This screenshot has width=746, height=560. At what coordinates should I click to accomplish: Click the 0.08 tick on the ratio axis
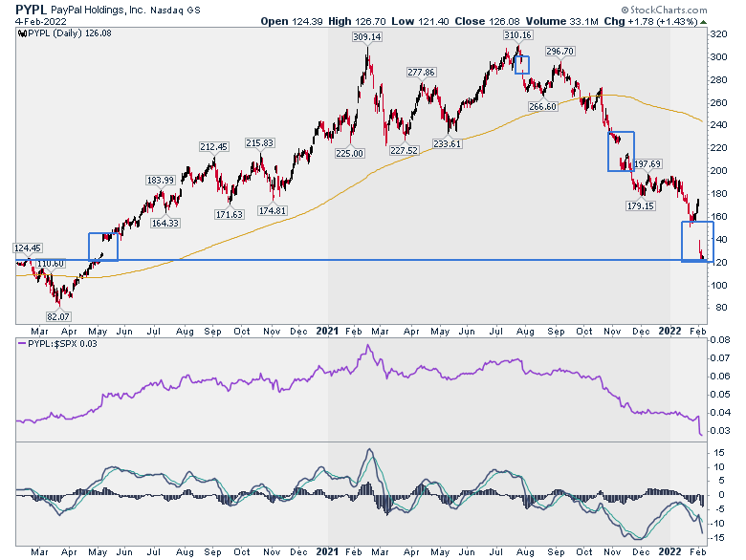point(721,340)
